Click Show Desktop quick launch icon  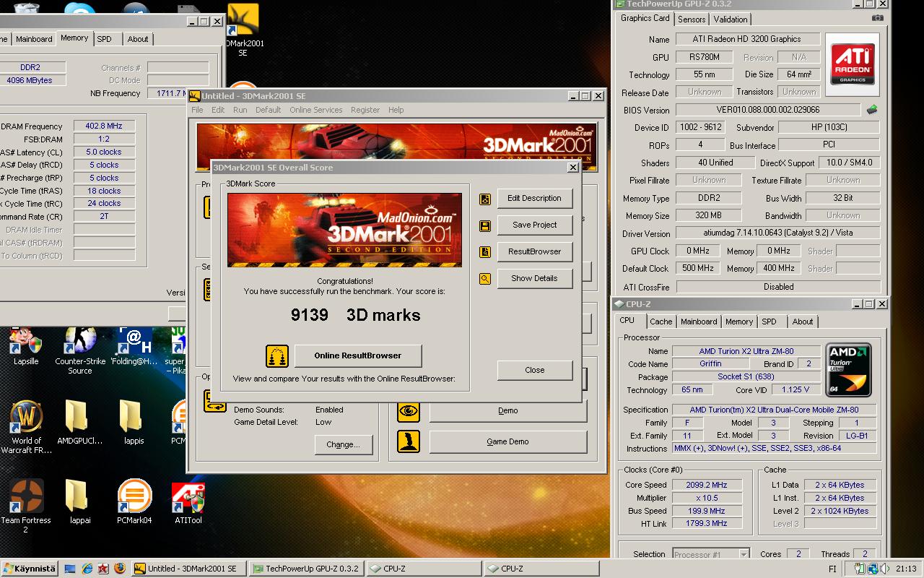point(70,569)
